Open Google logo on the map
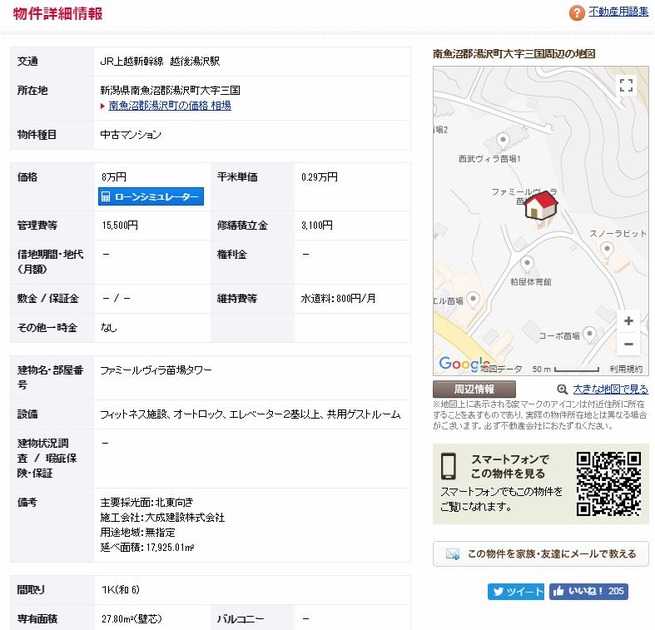Viewport: 655px width, 630px height. pos(464,364)
